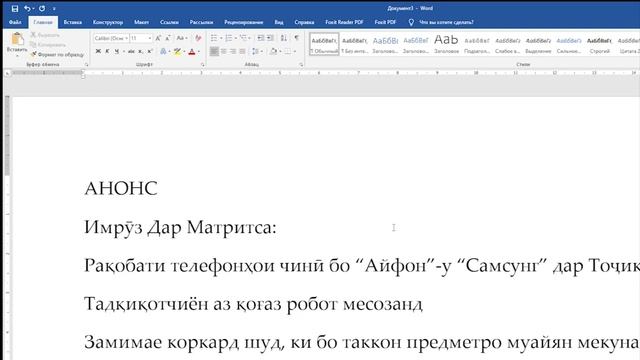This screenshot has height=360, width=640.
Task: Decrease font size with the shrink icon
Action: 168,38
